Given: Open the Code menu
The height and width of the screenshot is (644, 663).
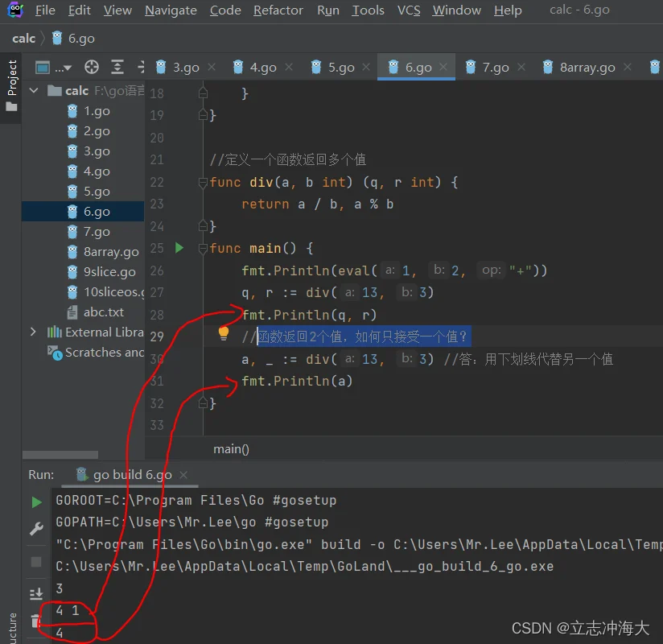Looking at the screenshot, I should click(x=225, y=10).
